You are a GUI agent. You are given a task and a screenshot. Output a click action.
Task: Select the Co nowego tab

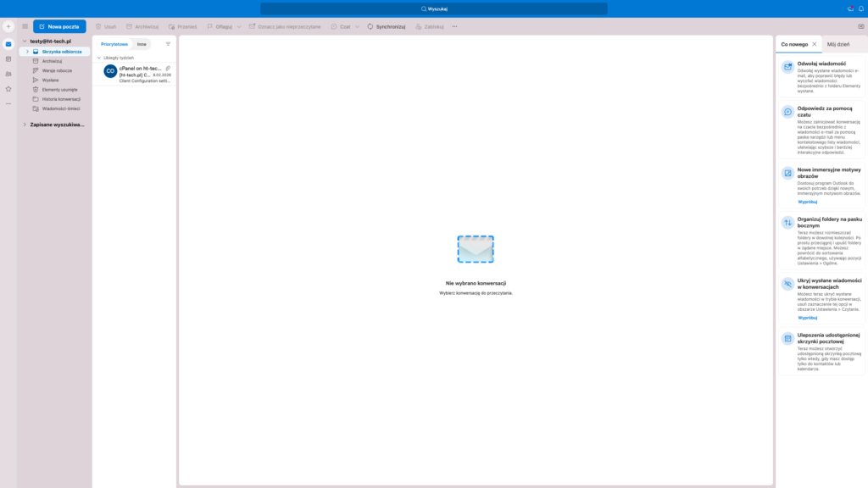794,44
